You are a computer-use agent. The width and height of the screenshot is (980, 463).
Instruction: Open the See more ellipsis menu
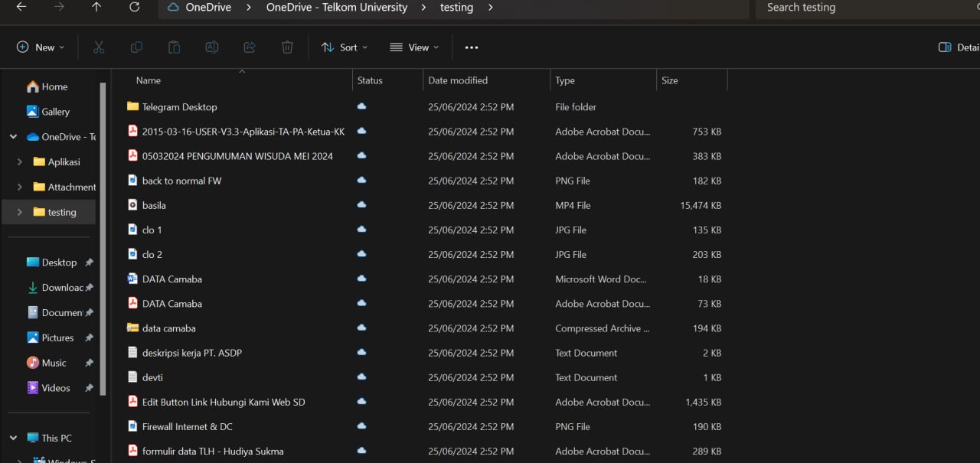[x=472, y=47]
